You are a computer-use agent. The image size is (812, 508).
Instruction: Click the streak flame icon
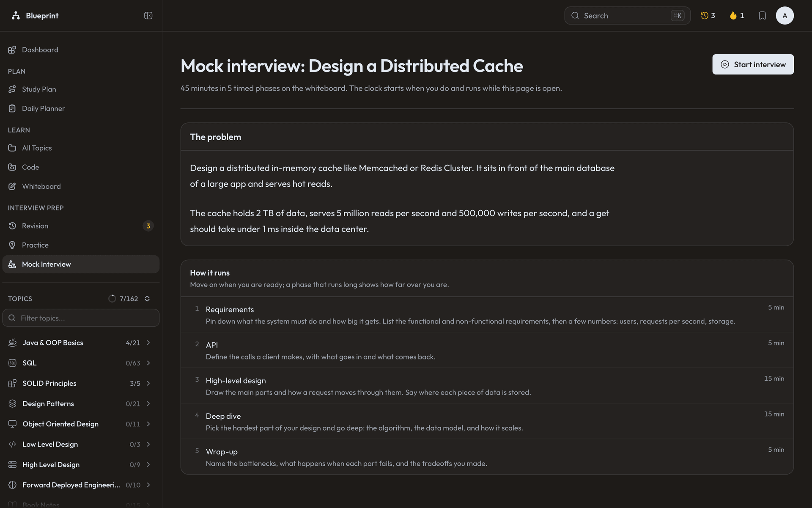[733, 16]
